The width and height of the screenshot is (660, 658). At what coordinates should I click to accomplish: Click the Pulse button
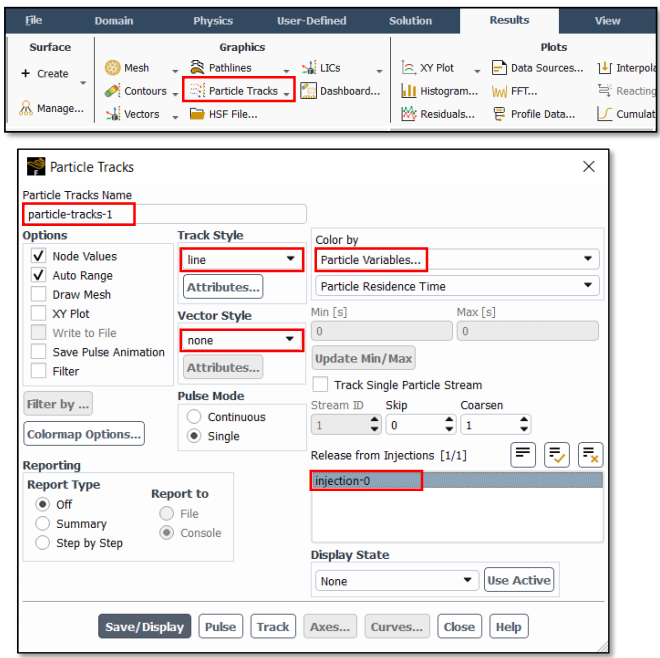(x=221, y=626)
